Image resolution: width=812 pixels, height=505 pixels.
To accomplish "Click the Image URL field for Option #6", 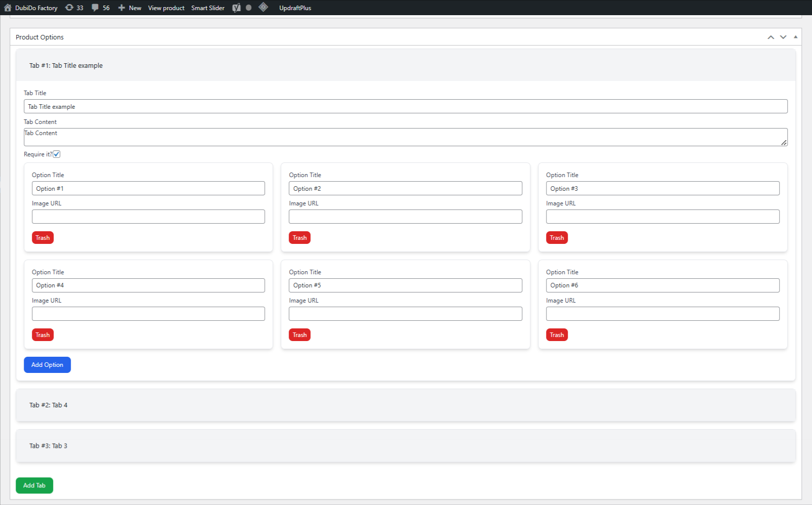I will tap(663, 314).
